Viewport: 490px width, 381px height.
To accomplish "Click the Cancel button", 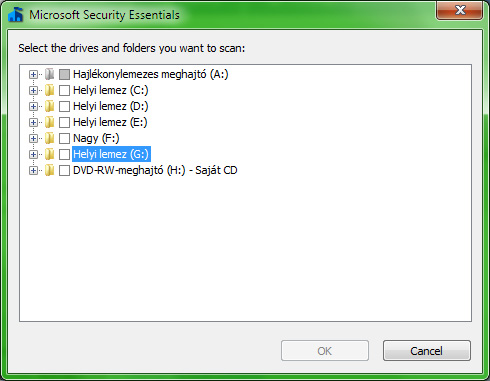I will tap(427, 351).
